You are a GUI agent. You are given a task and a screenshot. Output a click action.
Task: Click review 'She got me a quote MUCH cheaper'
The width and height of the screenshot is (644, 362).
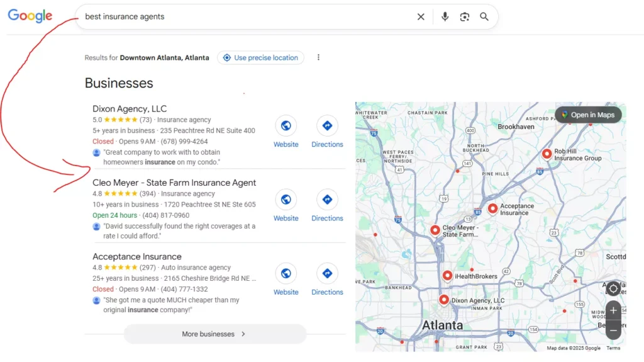tap(171, 305)
